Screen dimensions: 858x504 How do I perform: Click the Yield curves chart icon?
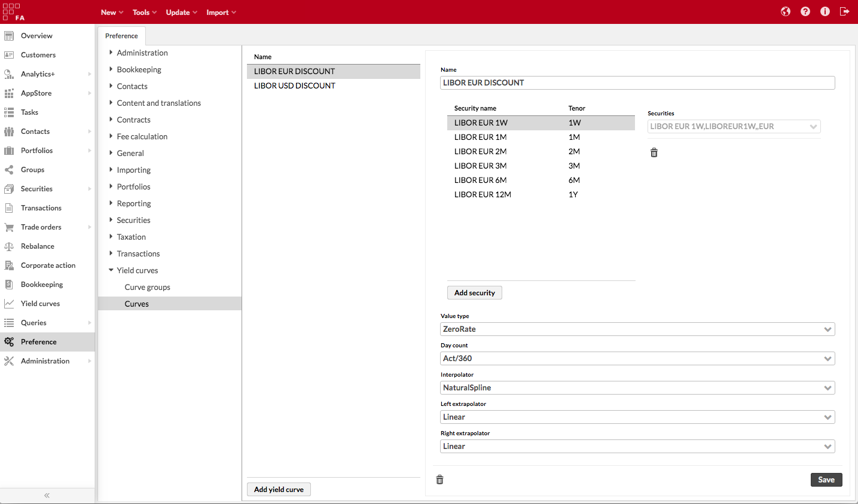point(9,304)
